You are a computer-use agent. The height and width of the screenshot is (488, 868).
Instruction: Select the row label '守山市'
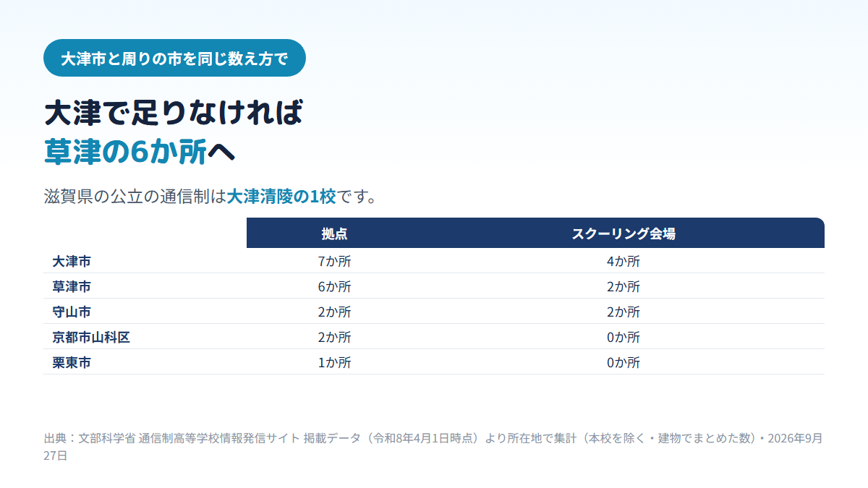coord(72,312)
